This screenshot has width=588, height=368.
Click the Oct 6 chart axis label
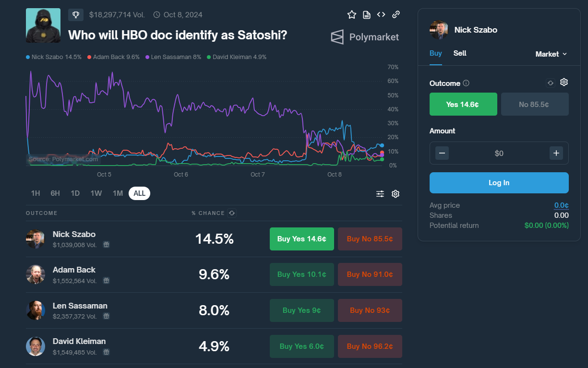(181, 175)
